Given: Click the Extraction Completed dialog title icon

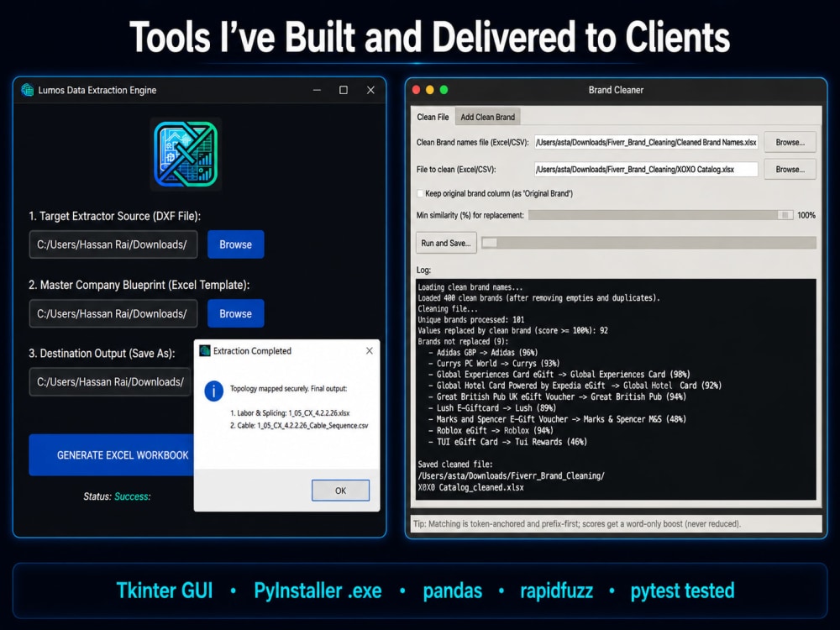Looking at the screenshot, I should pyautogui.click(x=205, y=351).
